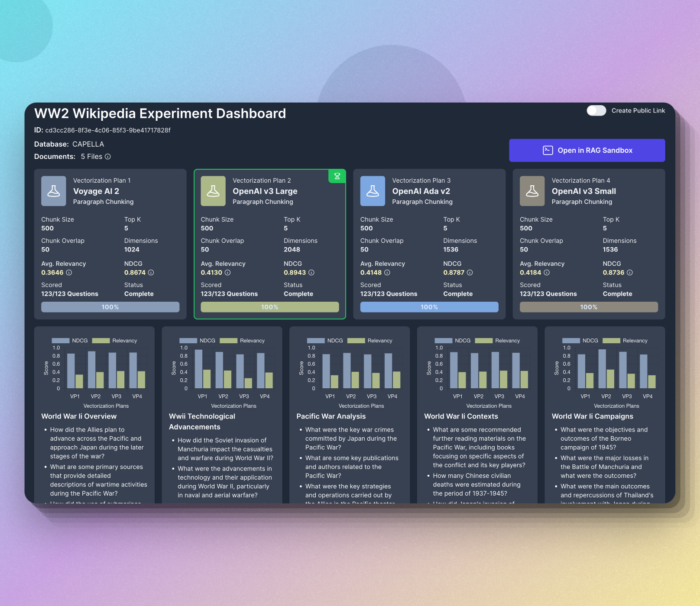700x606 pixels.
Task: Select the OpenAI v3 Small plan title
Action: (x=584, y=191)
